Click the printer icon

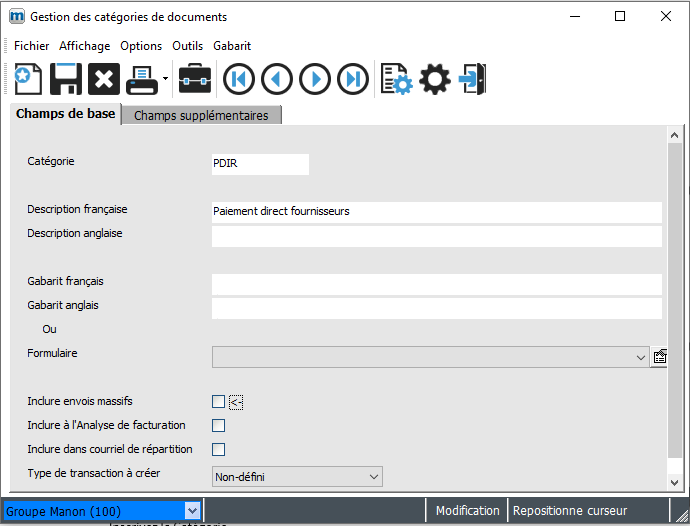(141, 78)
